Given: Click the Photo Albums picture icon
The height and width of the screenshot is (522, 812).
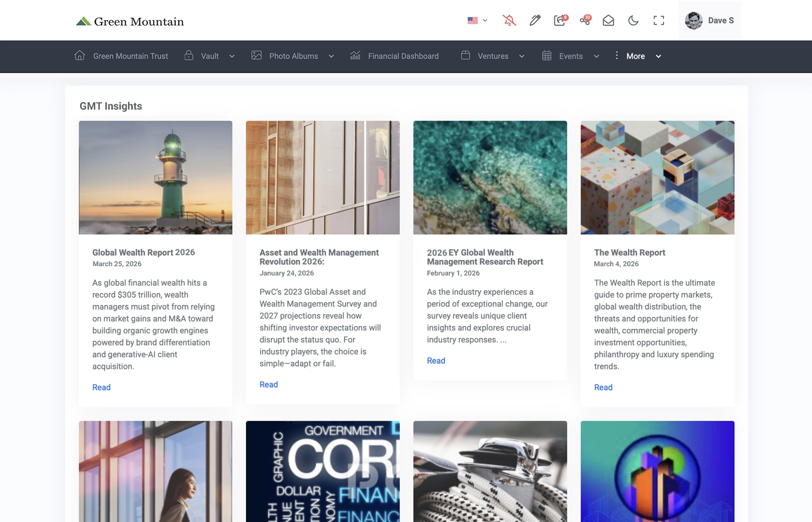Looking at the screenshot, I should pyautogui.click(x=256, y=56).
